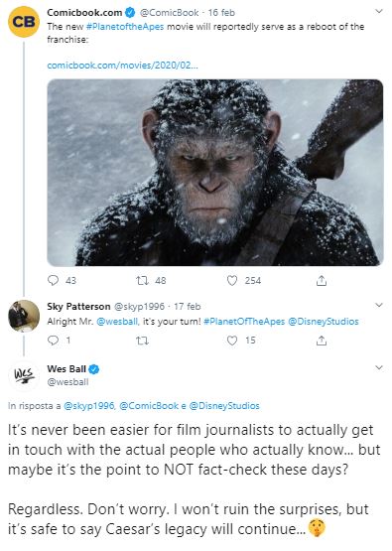Screen dimensions: 392x551
Task: Open the @wesball mention in Sky's tweet
Action: coord(117,322)
